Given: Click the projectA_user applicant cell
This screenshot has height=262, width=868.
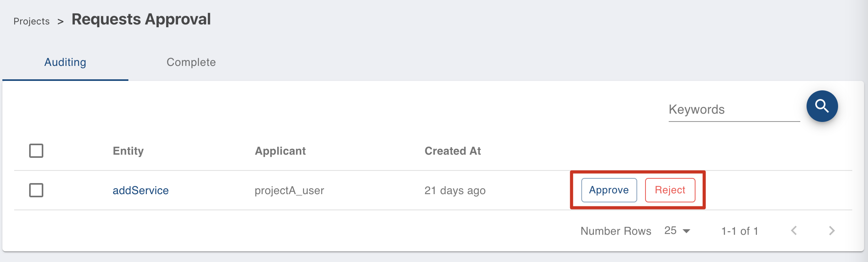Looking at the screenshot, I should [x=289, y=191].
